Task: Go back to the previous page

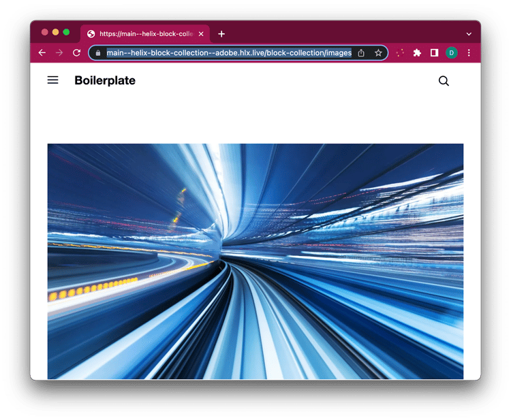Action: pyautogui.click(x=42, y=53)
